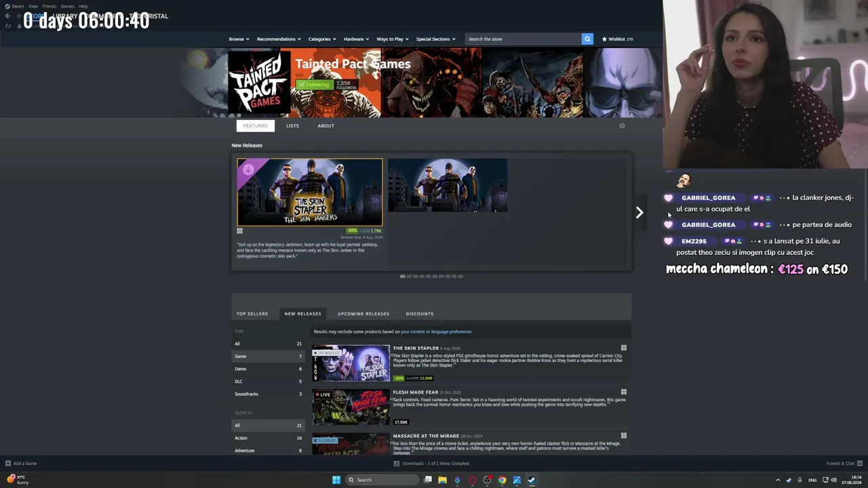Go back with the left arrow

click(x=7, y=16)
